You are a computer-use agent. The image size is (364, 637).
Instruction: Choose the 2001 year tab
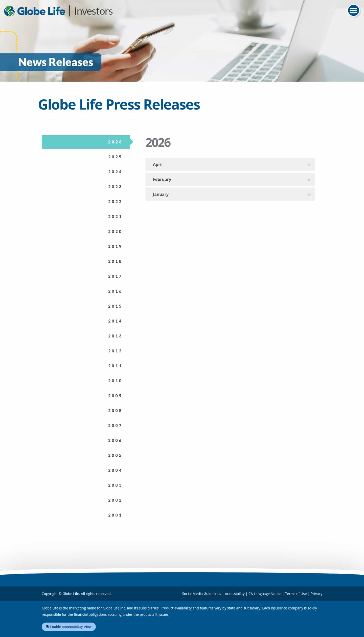[x=115, y=515]
